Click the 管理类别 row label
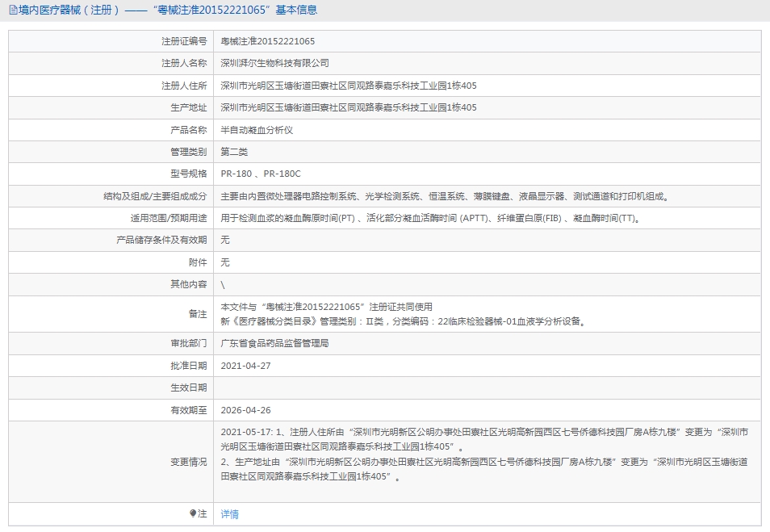The width and height of the screenshot is (770, 532). (x=189, y=152)
